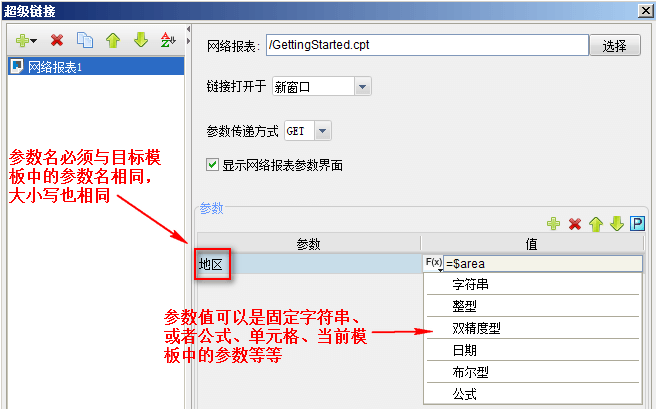Expand the 链接打开于 dropdown
The image size is (656, 409).
point(362,87)
